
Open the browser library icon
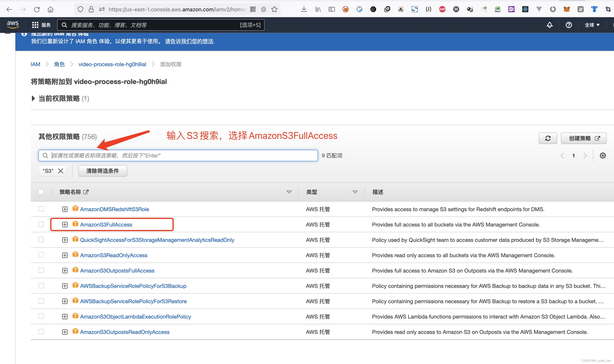pos(318,9)
